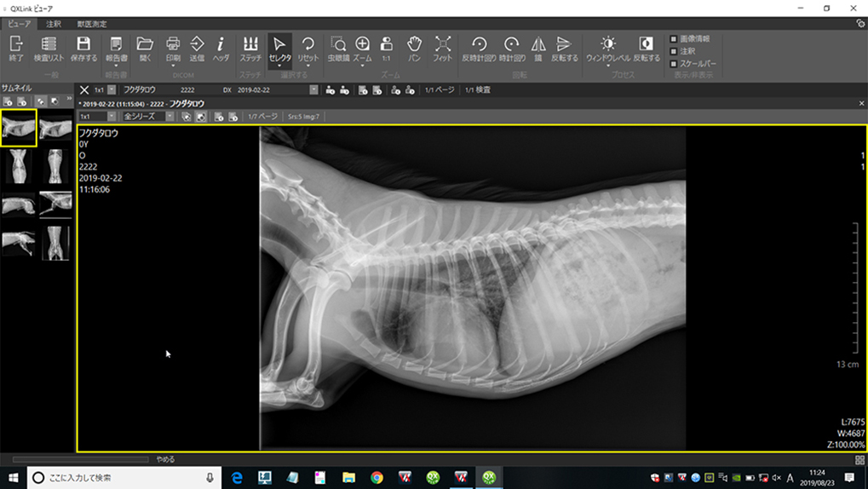Switch to the 注釈 ribbon tab
The width and height of the screenshot is (868, 489).
(53, 24)
